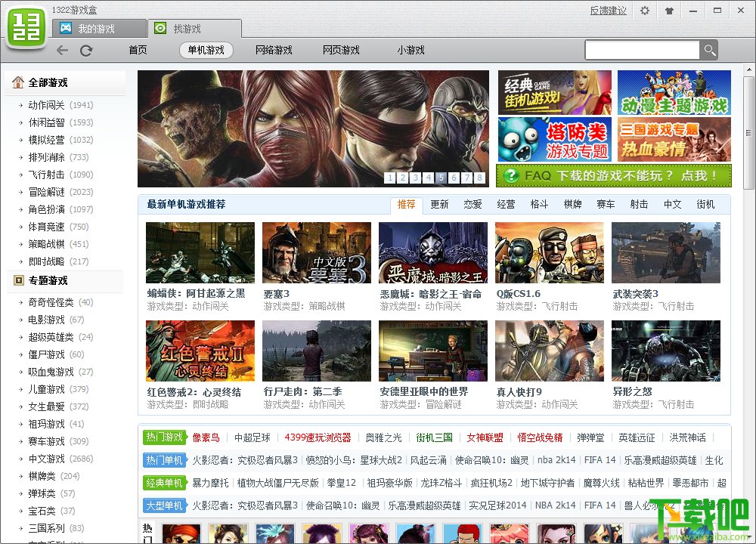Viewport: 756px width, 544px height.
Task: Switch to the 赛车 recommendation tab
Action: pyautogui.click(x=606, y=204)
